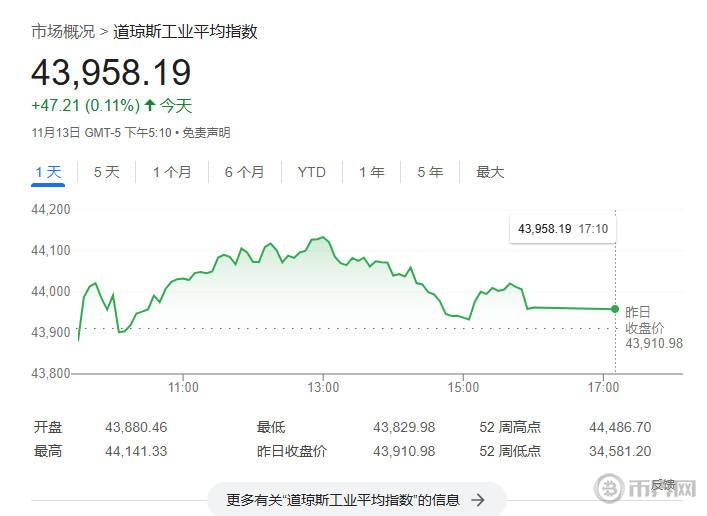Viewport: 707px width, 516px height.
Task: Switch to the 6 个月 tab
Action: 244,172
